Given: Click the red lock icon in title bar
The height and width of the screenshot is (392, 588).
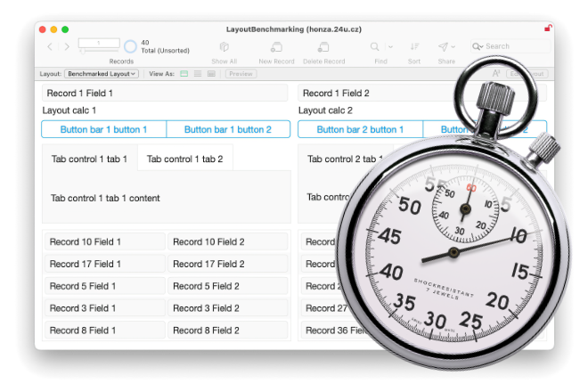Looking at the screenshot, I should pyautogui.click(x=548, y=29).
